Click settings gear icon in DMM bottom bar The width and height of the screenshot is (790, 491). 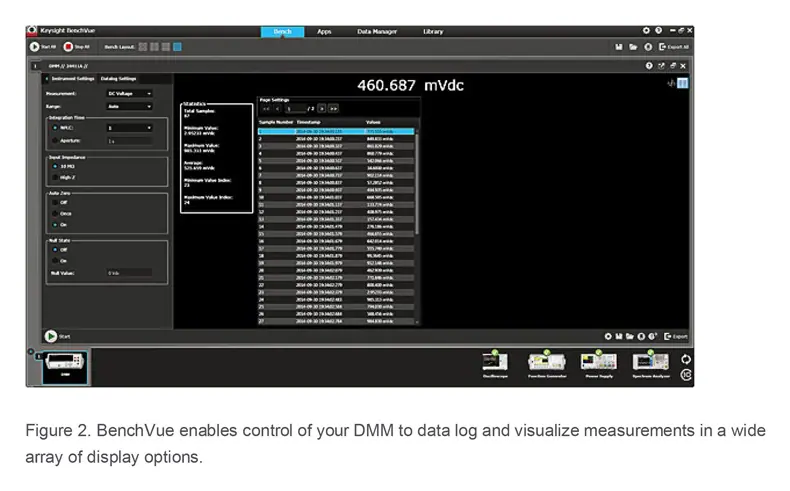(x=608, y=336)
